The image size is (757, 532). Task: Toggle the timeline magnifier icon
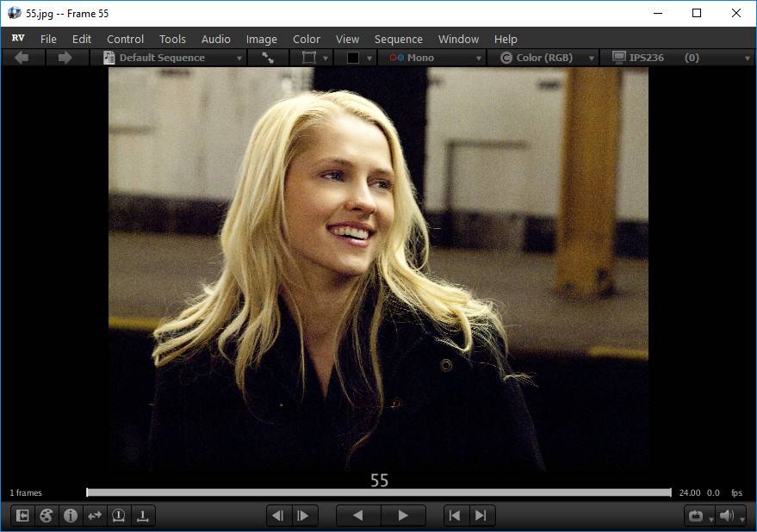[119, 516]
